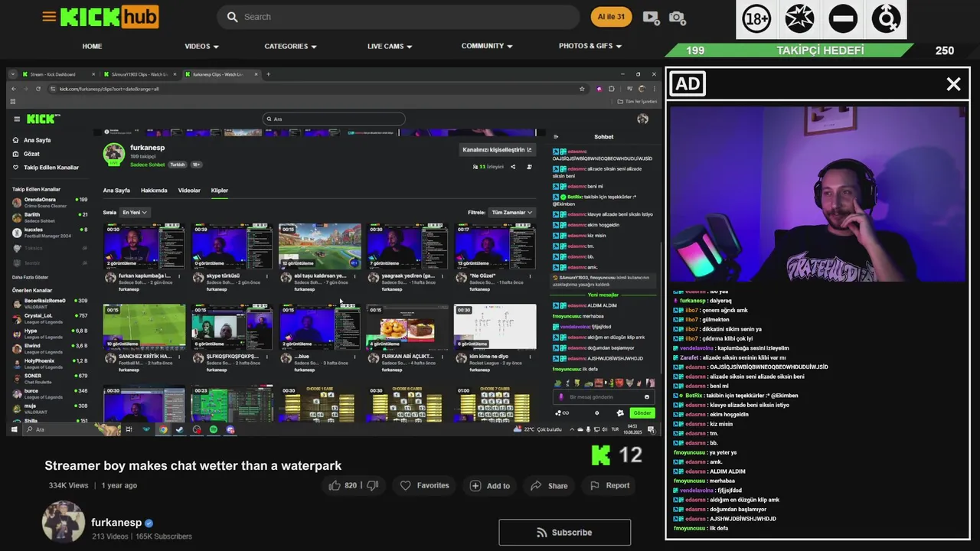Open the KICKhub hamburger menu

[49, 16]
